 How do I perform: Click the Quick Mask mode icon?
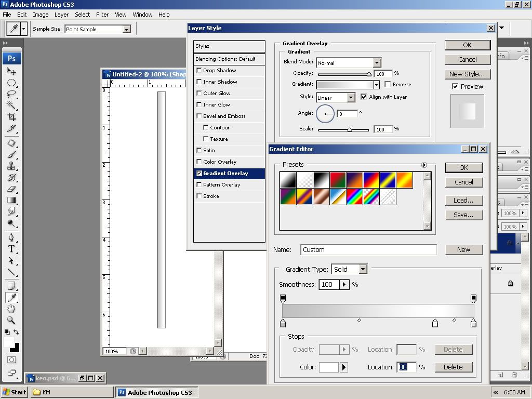(x=11, y=360)
